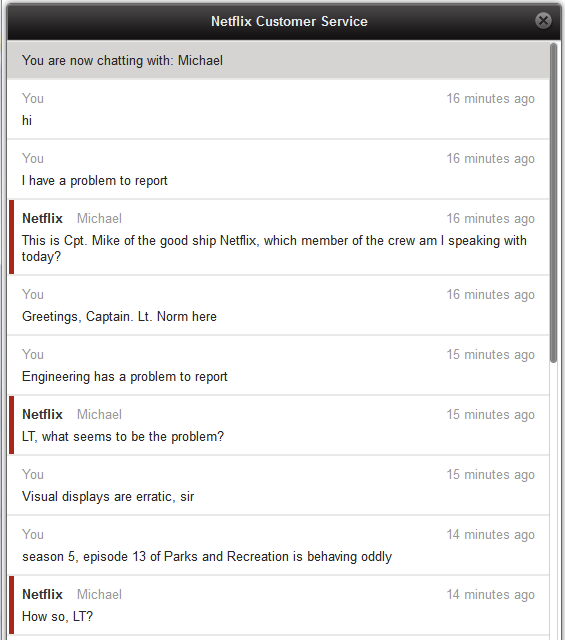Click the 'This is Cpt. Mike' message

click(x=274, y=249)
